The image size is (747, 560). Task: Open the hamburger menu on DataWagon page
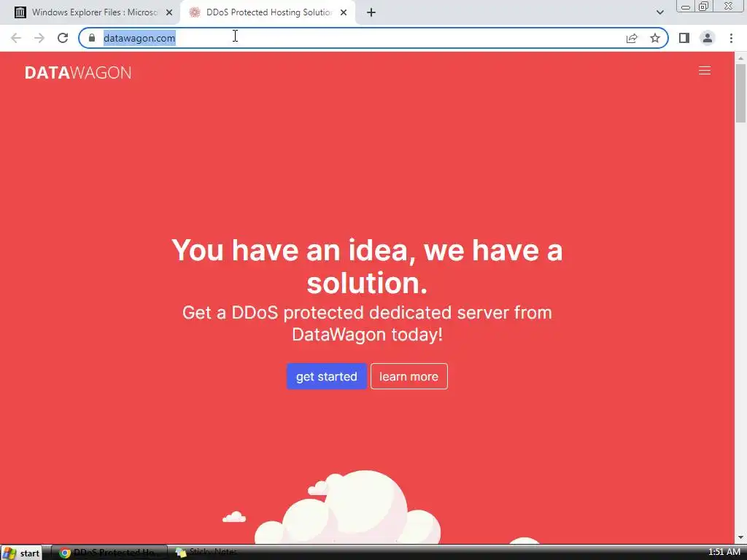coord(704,71)
